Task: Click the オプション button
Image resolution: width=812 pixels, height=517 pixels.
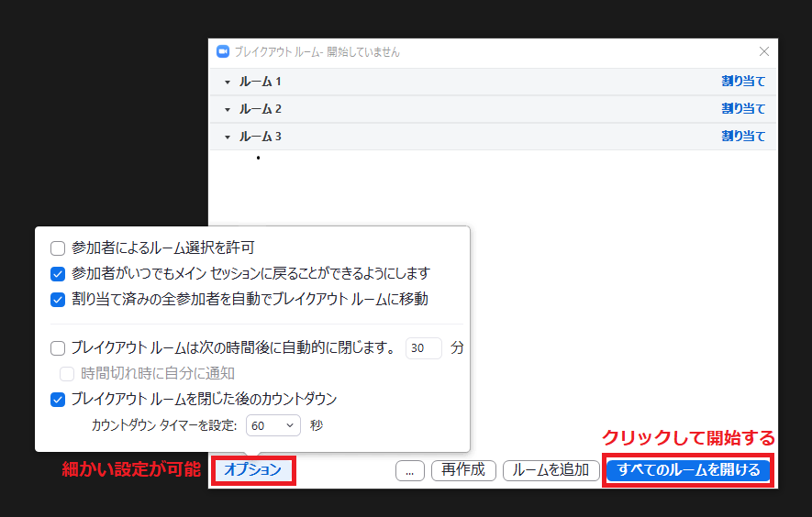Action: (252, 470)
